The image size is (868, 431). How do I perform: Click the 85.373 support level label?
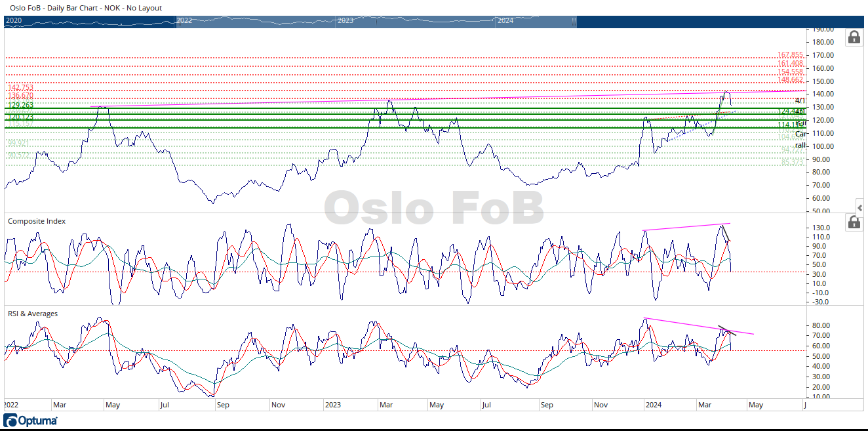point(792,162)
